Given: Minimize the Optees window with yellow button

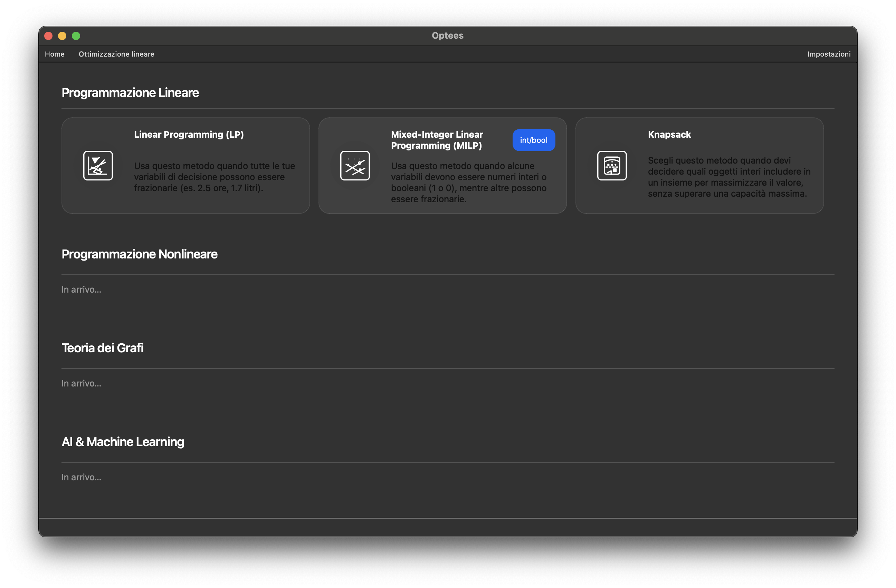Looking at the screenshot, I should pyautogui.click(x=62, y=36).
